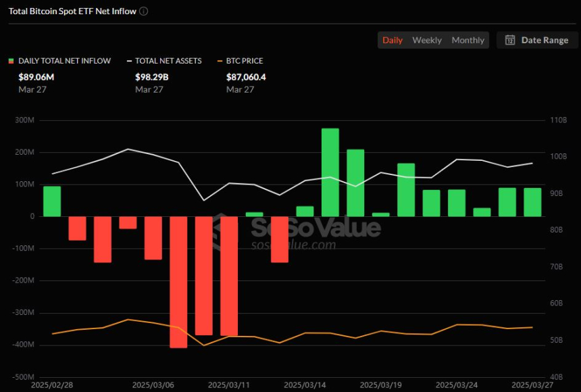Select the deepest red outflow bar
The height and width of the screenshot is (392, 581).
click(x=178, y=282)
